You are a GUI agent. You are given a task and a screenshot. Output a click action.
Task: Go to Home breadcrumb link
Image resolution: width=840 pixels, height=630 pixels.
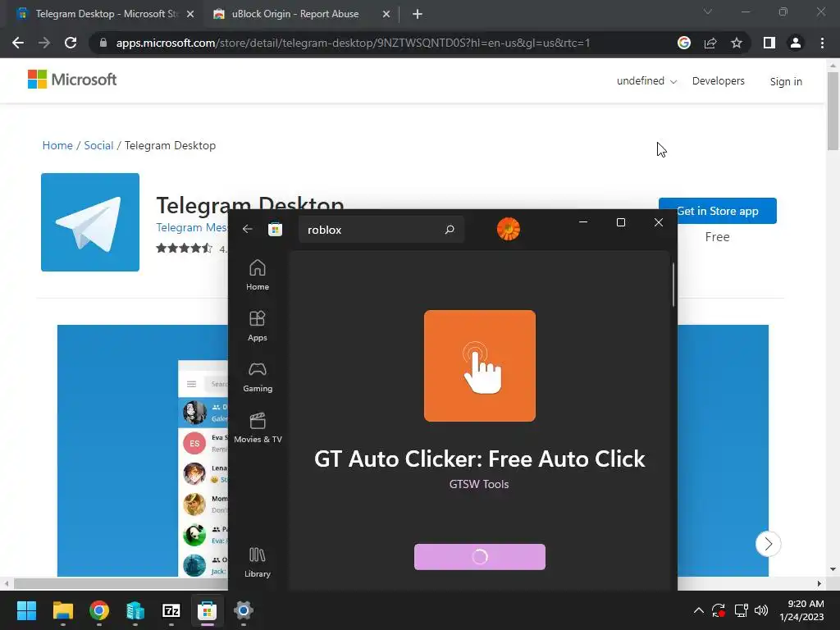[x=57, y=145]
